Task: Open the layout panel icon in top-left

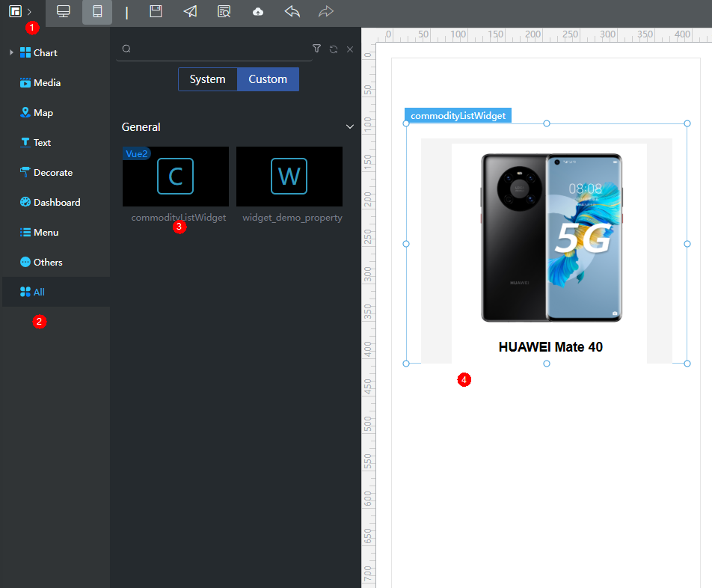Action: 16,11
